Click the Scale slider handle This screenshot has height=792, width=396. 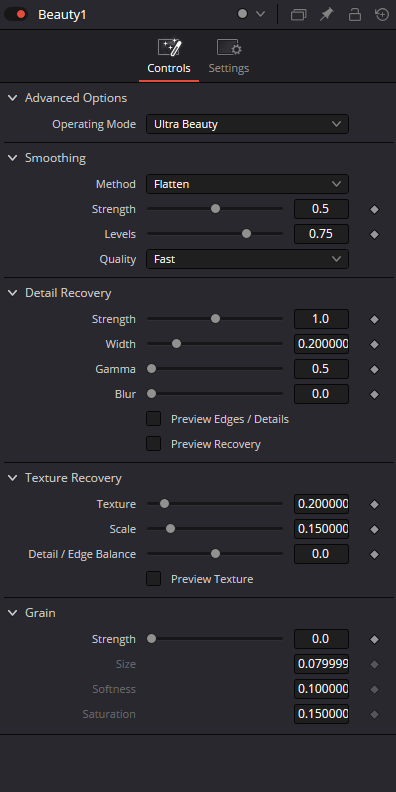pos(170,529)
